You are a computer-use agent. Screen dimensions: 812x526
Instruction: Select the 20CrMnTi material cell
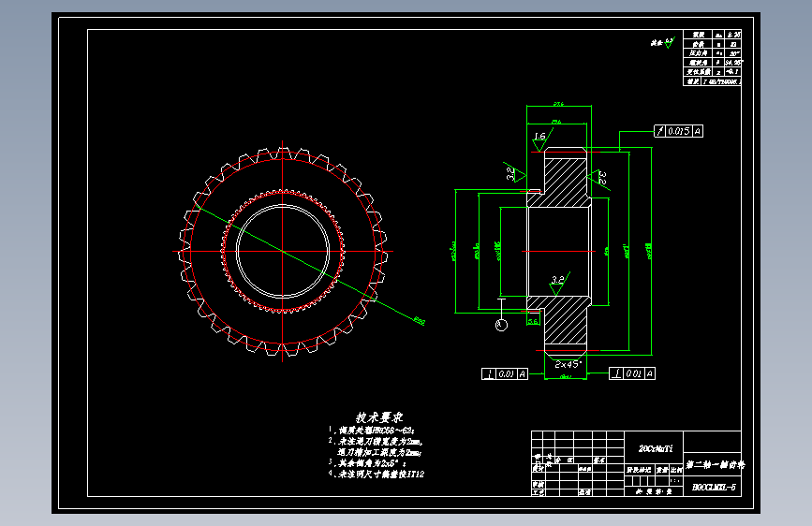[656, 449]
